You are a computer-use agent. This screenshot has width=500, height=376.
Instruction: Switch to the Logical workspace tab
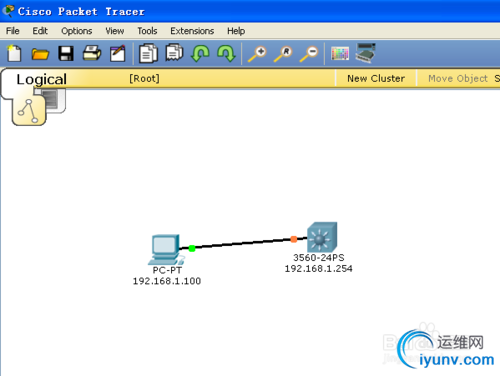point(42,79)
